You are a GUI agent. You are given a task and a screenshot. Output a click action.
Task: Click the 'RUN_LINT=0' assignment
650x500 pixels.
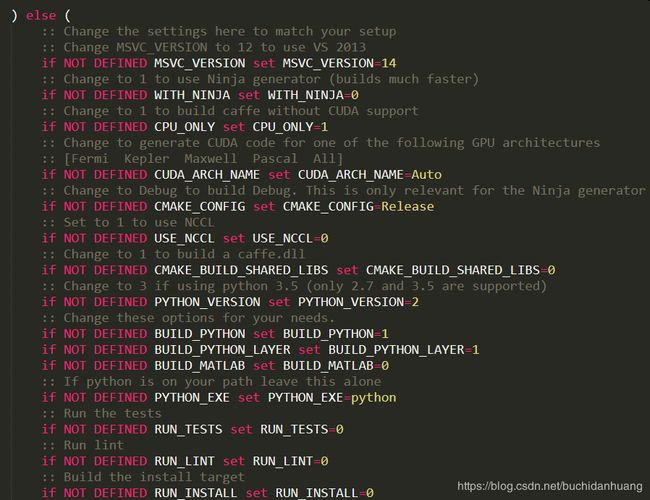coord(290,461)
